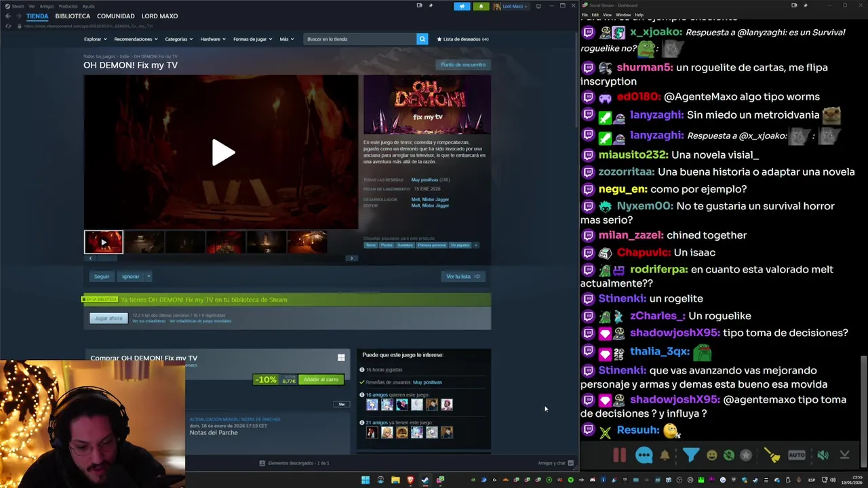
Task: Reload the Steam store page
Action: click(x=8, y=26)
